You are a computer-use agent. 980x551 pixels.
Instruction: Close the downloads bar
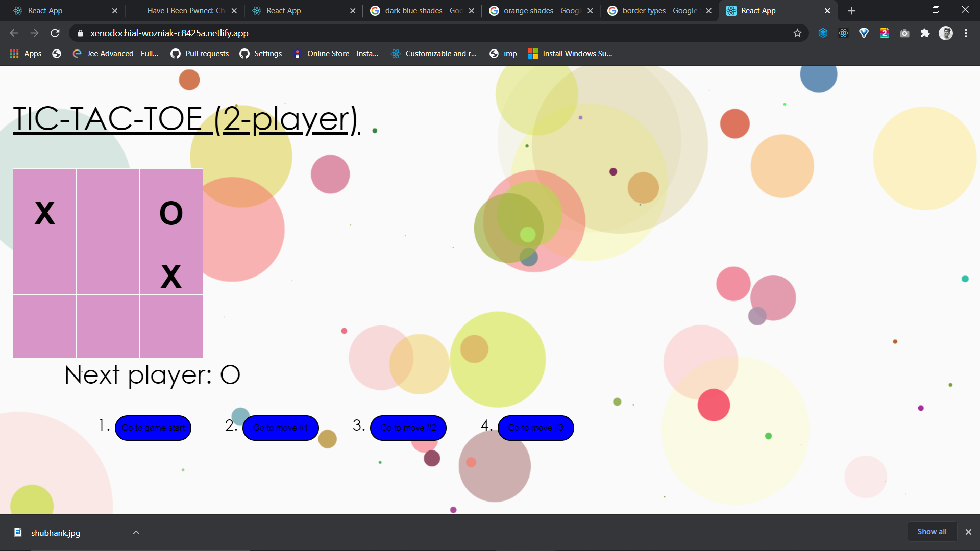coord(968,532)
